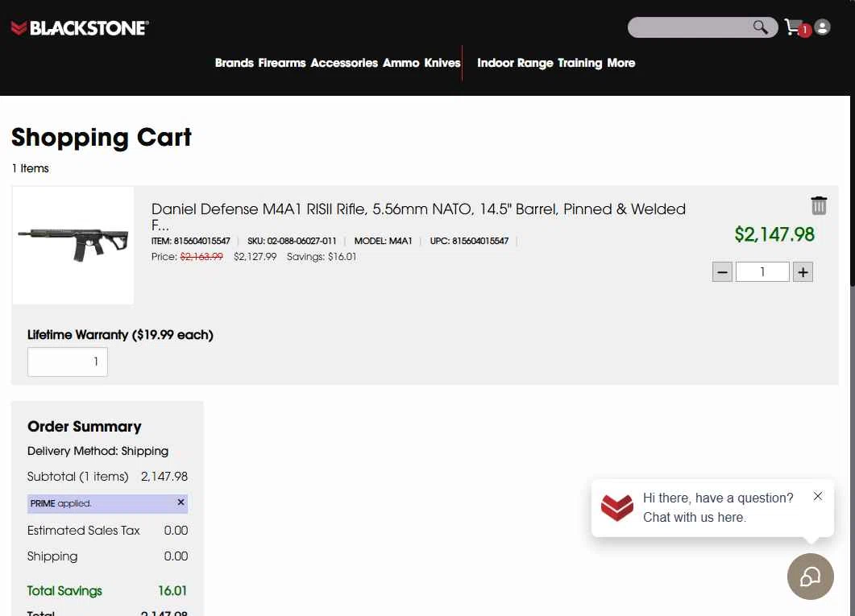The height and width of the screenshot is (616, 855).
Task: Click the 'Hi there, have a question?' text
Action: click(x=717, y=498)
